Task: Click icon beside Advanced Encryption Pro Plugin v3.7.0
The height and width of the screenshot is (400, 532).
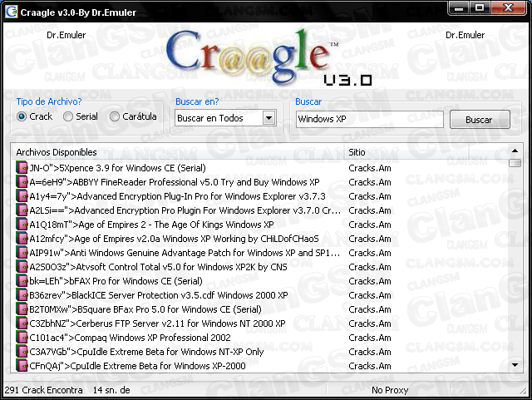Action: (22, 210)
